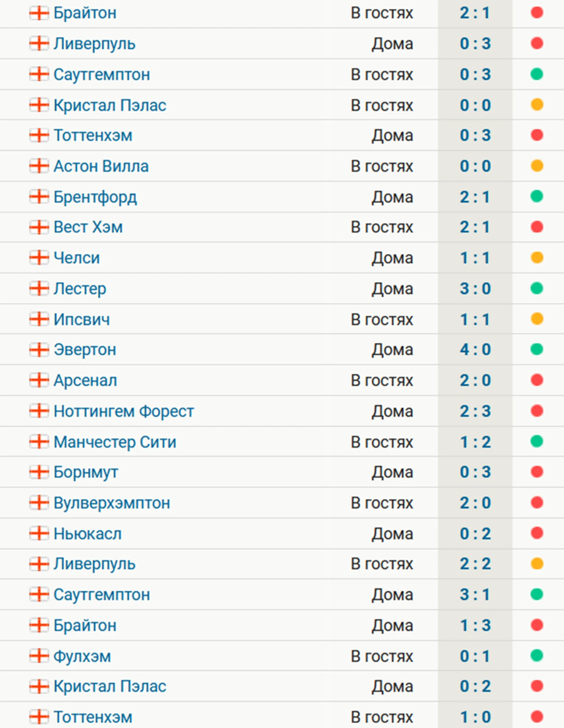
Task: Follow the Вулверхэмптон team link
Action: [x=112, y=503]
